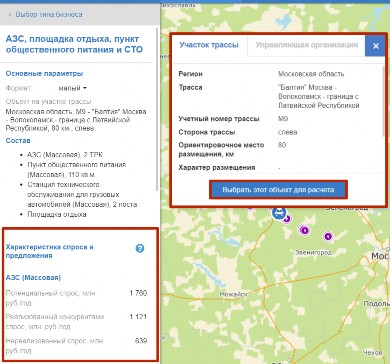Click the left panel's vertical scrollbar

pos(157,110)
